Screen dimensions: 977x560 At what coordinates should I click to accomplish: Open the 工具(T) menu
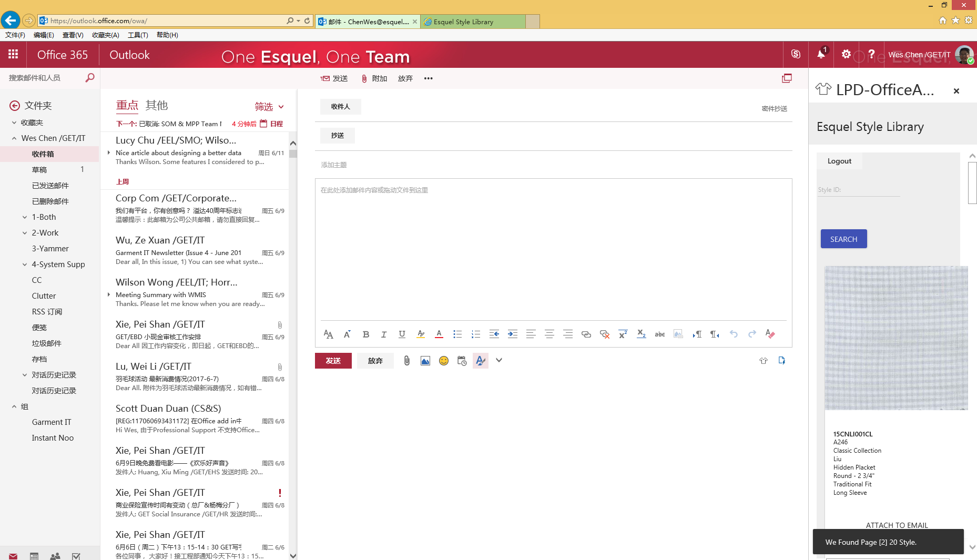[x=138, y=35]
